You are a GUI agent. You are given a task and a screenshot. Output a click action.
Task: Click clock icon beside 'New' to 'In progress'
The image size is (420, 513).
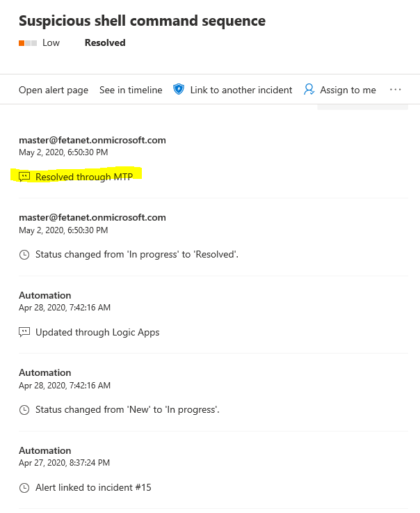pyautogui.click(x=24, y=410)
